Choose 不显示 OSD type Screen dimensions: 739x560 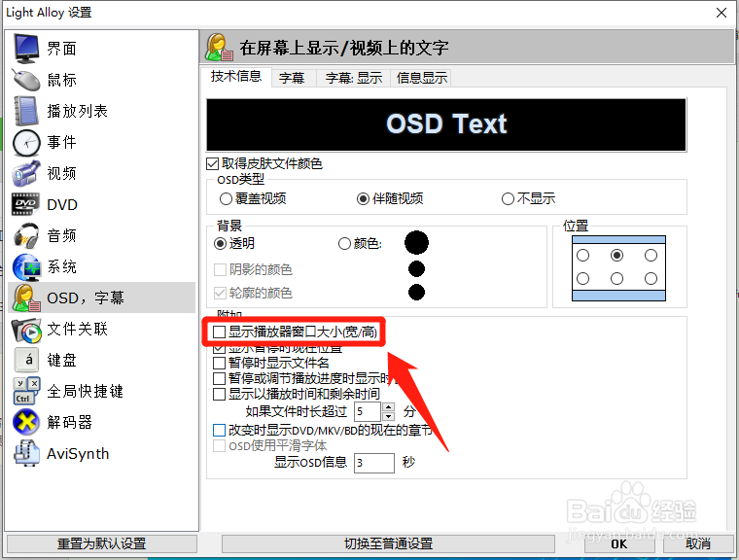point(508,199)
